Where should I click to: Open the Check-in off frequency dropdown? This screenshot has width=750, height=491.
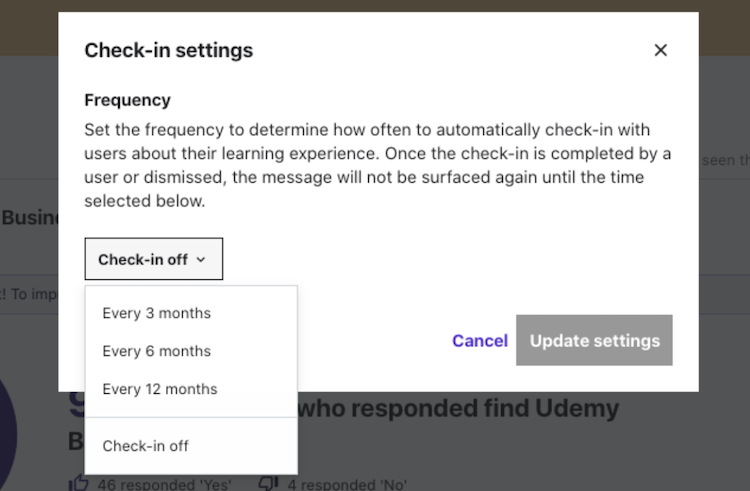click(153, 259)
